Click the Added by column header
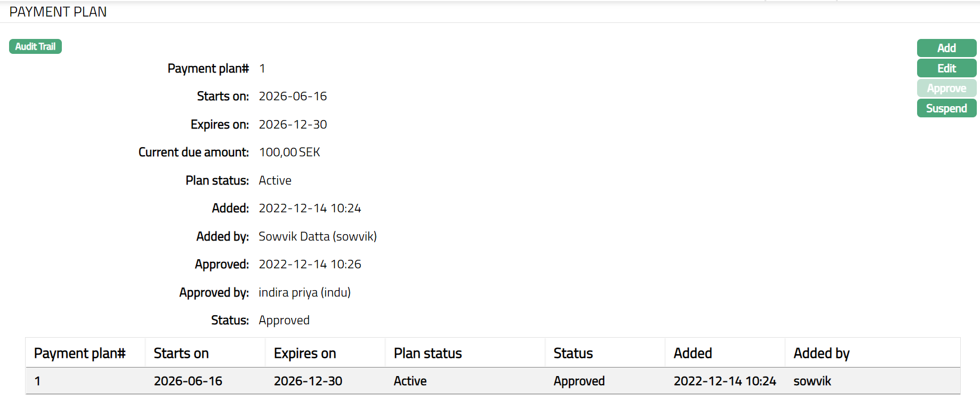 pyautogui.click(x=821, y=353)
